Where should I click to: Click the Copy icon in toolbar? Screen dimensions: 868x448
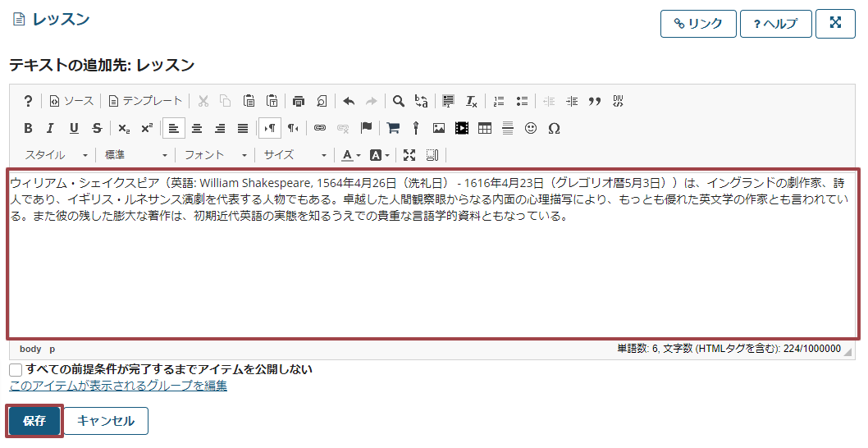226,101
